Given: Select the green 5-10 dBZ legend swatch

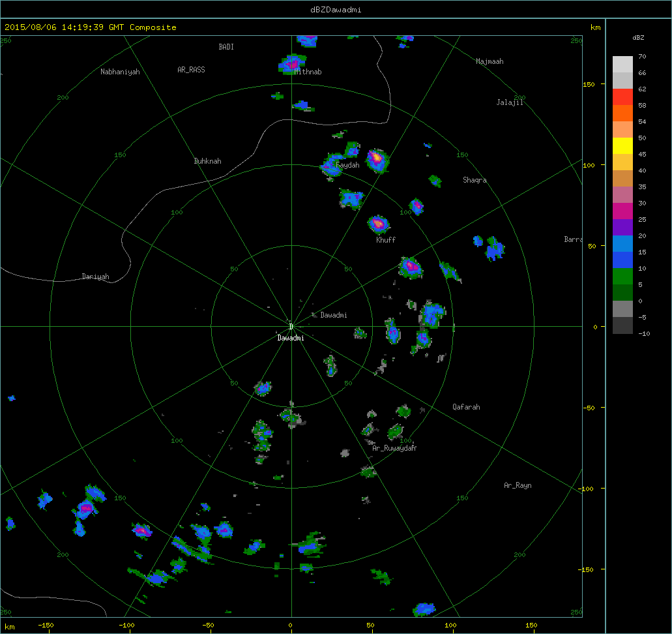Looking at the screenshot, I should click(x=622, y=276).
